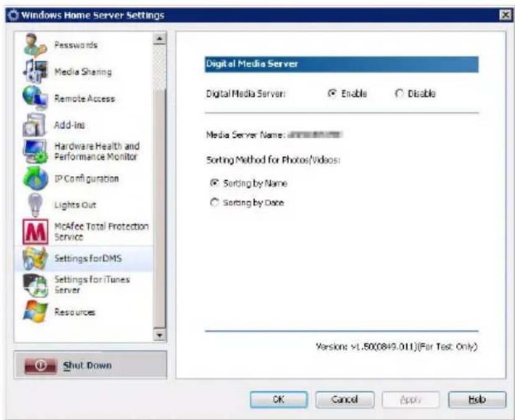The width and height of the screenshot is (515, 420).
Task: Click the Apply button
Action: pos(411,399)
